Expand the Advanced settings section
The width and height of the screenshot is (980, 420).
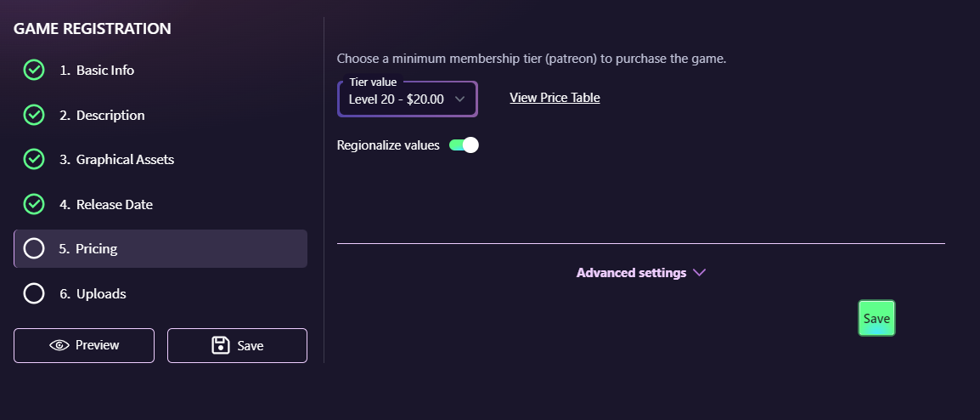click(x=631, y=273)
